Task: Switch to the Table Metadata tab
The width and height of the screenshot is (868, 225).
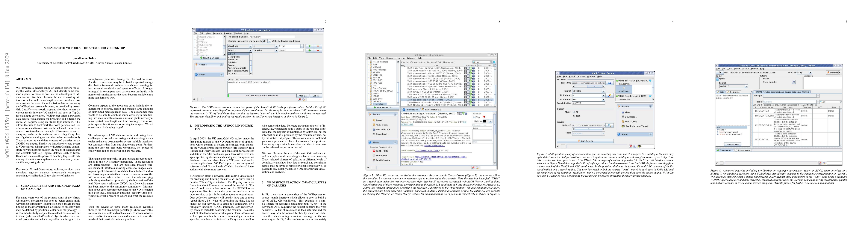Action: pyautogui.click(x=431, y=110)
